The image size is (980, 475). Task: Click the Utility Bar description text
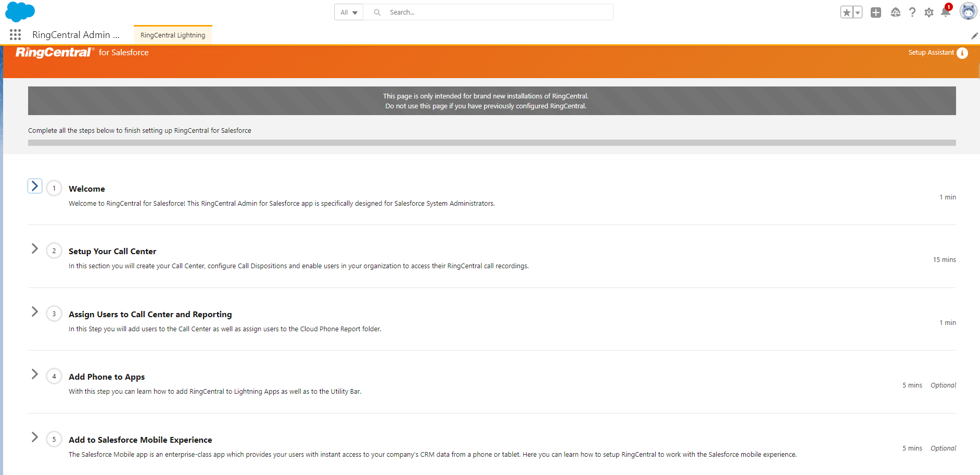point(215,392)
